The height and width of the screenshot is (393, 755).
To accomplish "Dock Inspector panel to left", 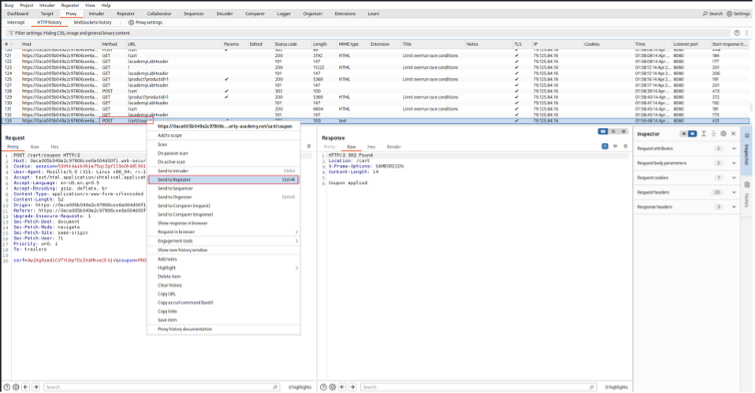I will pos(683,133).
